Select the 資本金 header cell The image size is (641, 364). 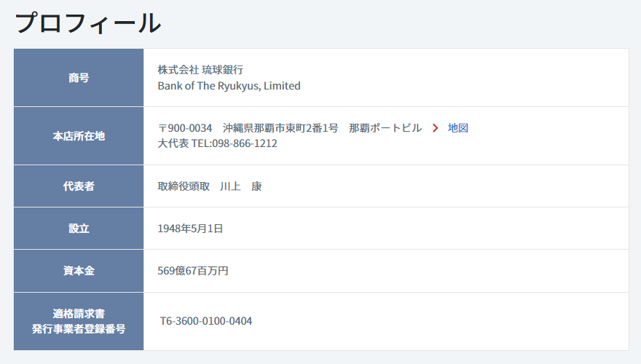[79, 271]
